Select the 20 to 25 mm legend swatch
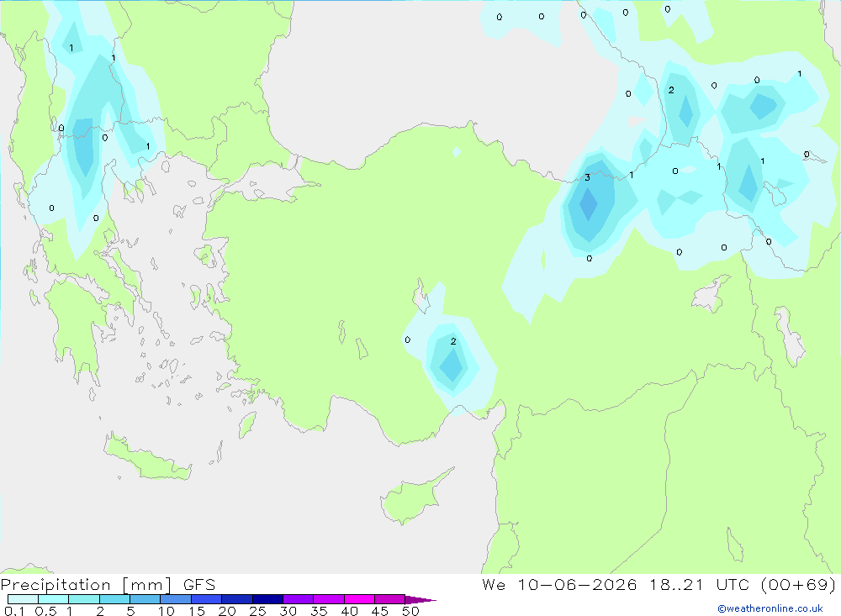This screenshot has height=616, width=841. (x=237, y=599)
